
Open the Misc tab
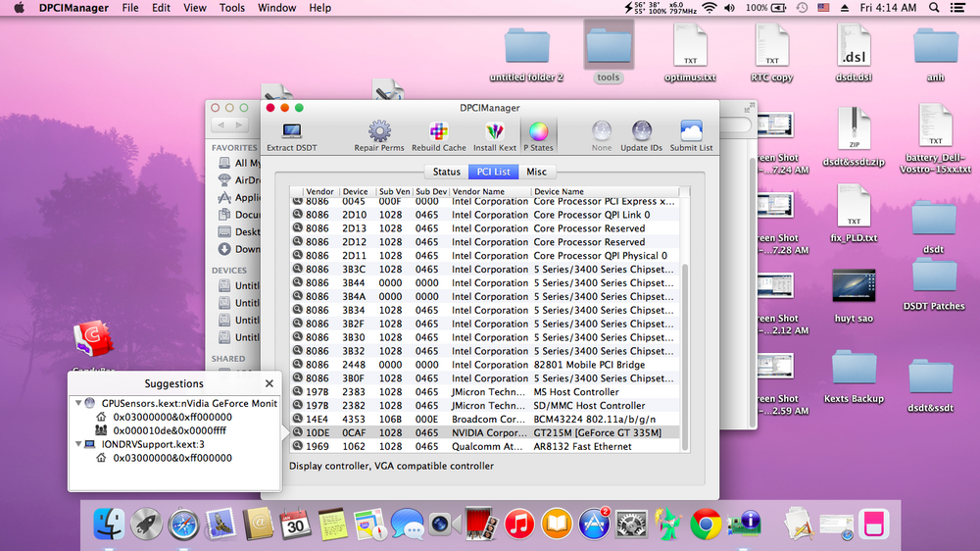[x=536, y=172]
